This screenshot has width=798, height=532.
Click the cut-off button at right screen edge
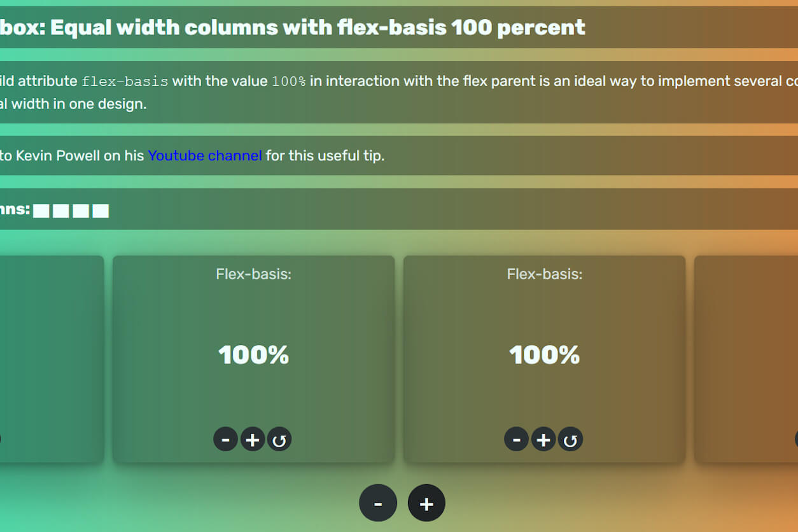(x=796, y=439)
